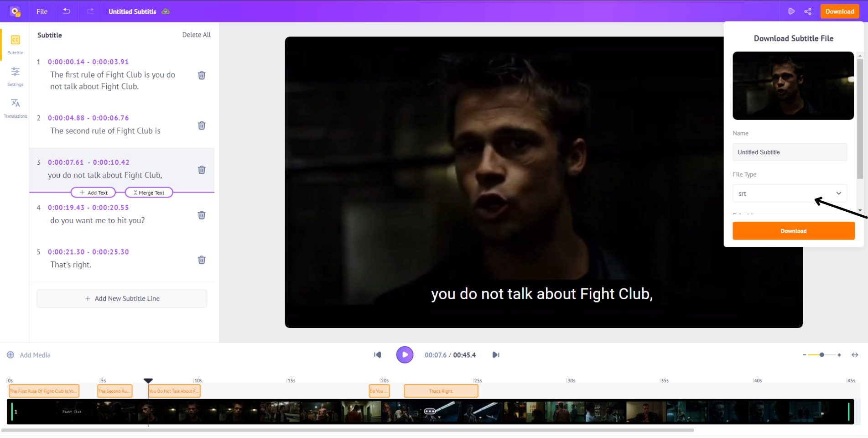Click the preview play icon in top bar
Image resolution: width=868 pixels, height=438 pixels.
point(791,11)
